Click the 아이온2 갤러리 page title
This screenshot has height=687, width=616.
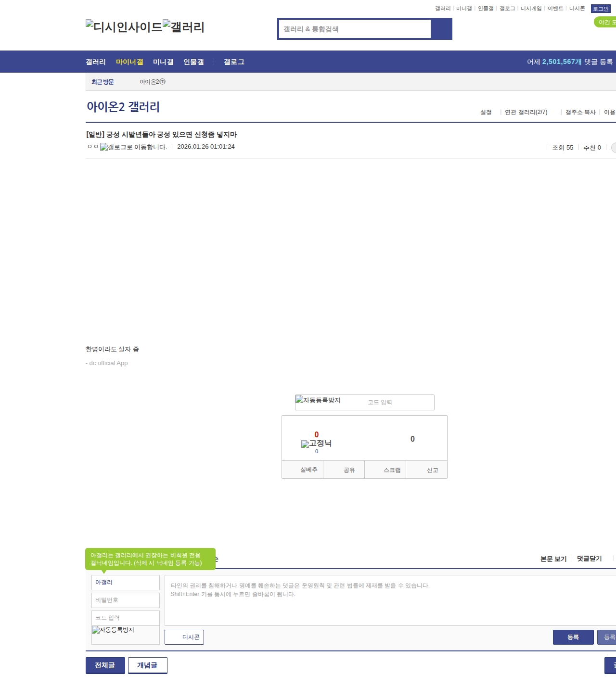[x=123, y=107]
